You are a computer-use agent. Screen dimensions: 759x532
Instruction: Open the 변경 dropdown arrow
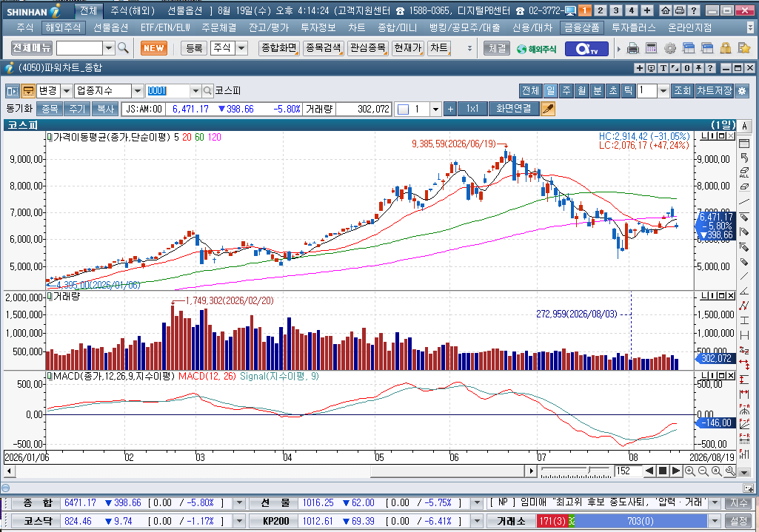click(67, 91)
